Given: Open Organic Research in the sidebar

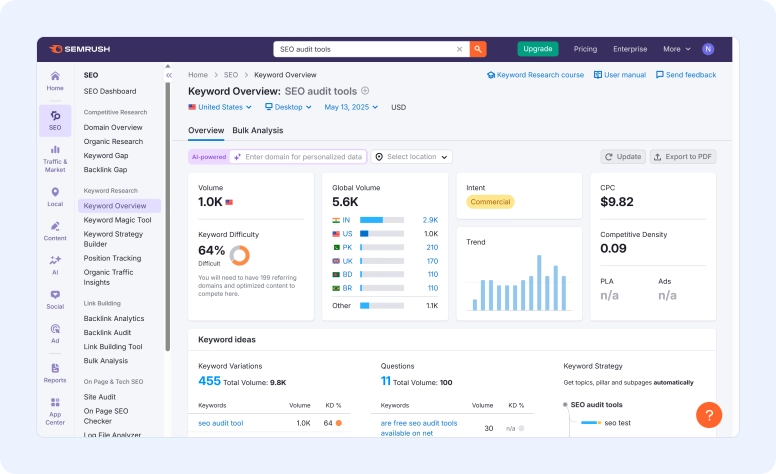Looking at the screenshot, I should click(x=113, y=142).
